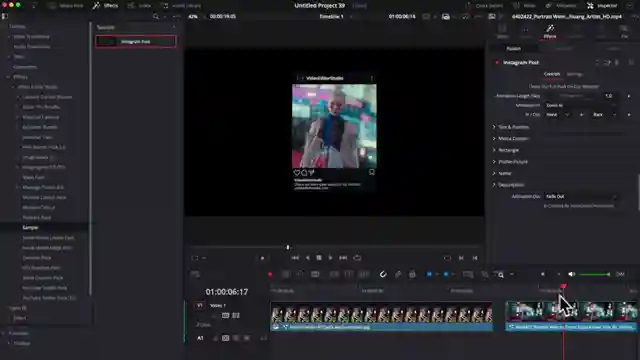Toggle timeline snapping magnet icon
Screen dimensions: 640x360
383,274
